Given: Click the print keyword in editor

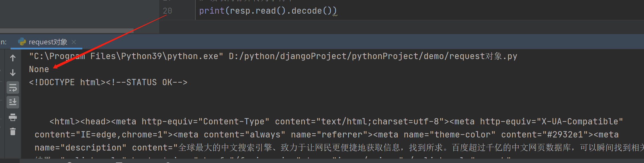Looking at the screenshot, I should tap(212, 11).
